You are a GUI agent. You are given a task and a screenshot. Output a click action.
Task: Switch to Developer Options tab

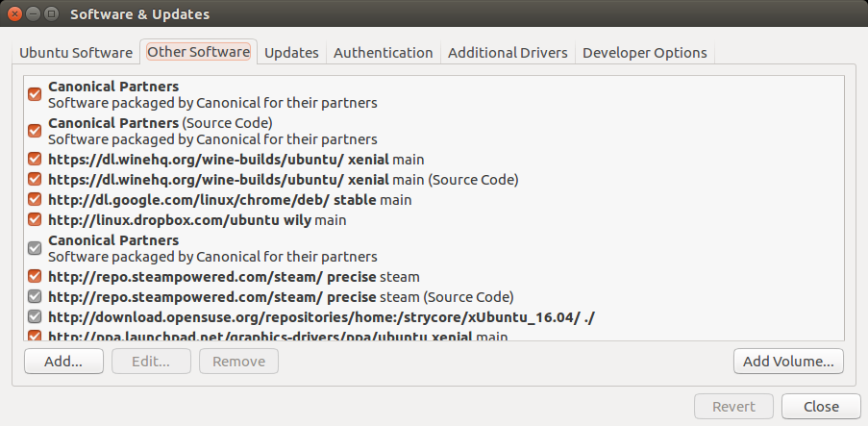tap(644, 53)
